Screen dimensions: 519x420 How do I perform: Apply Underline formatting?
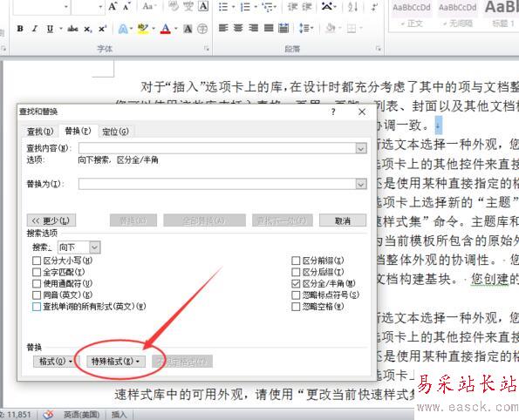tap(50, 29)
